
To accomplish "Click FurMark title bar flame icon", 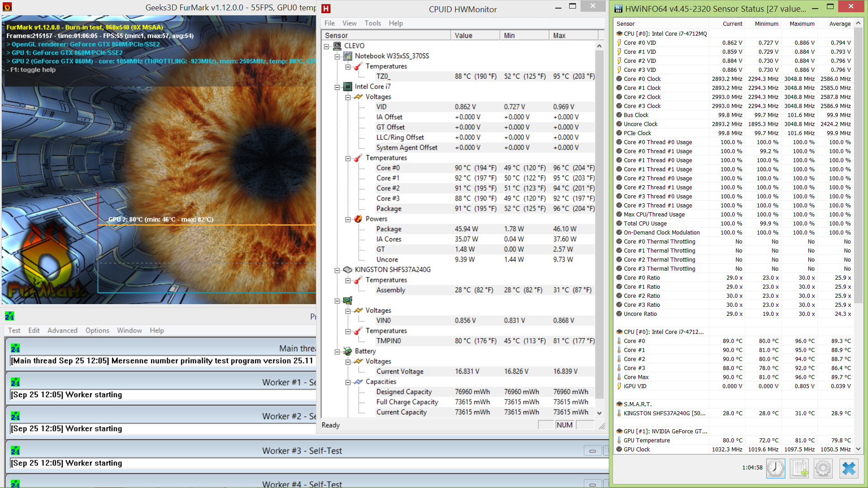I will [x=7, y=7].
